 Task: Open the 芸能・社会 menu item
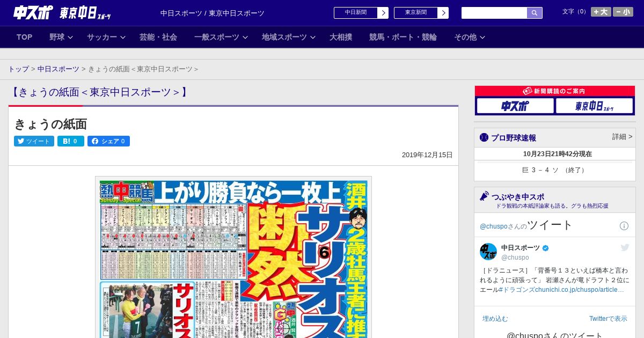[x=158, y=37]
